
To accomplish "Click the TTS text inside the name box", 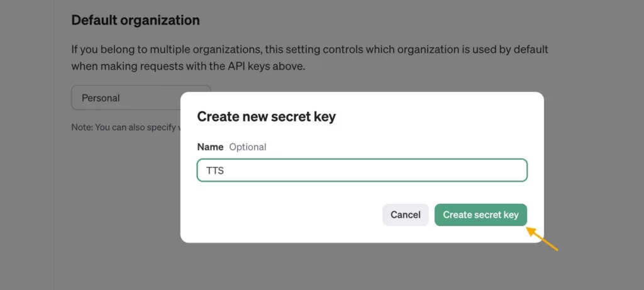I will pyautogui.click(x=215, y=170).
